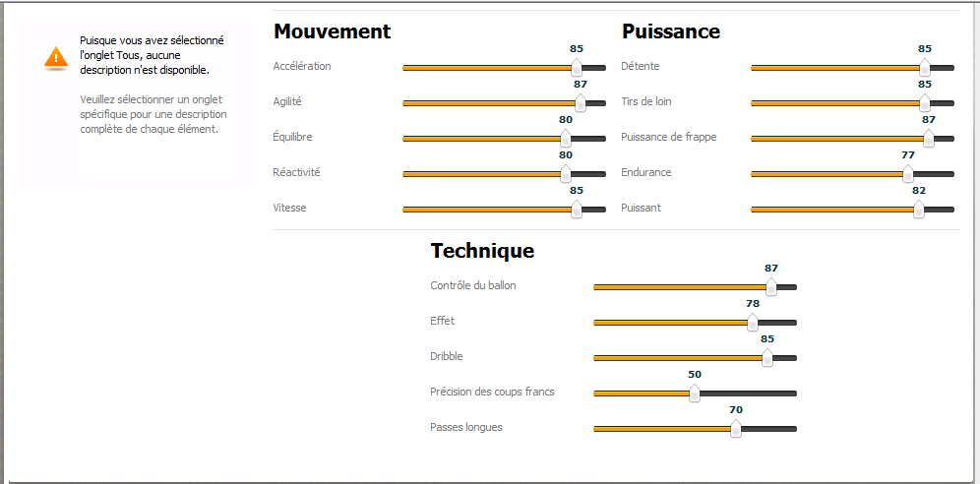Select the Équilibre slider thumb
The width and height of the screenshot is (980, 484).
566,138
